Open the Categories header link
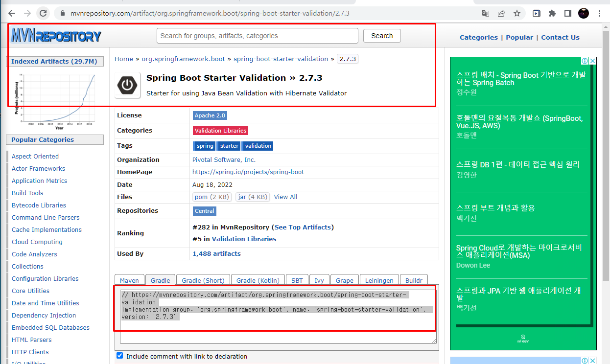 tap(479, 37)
